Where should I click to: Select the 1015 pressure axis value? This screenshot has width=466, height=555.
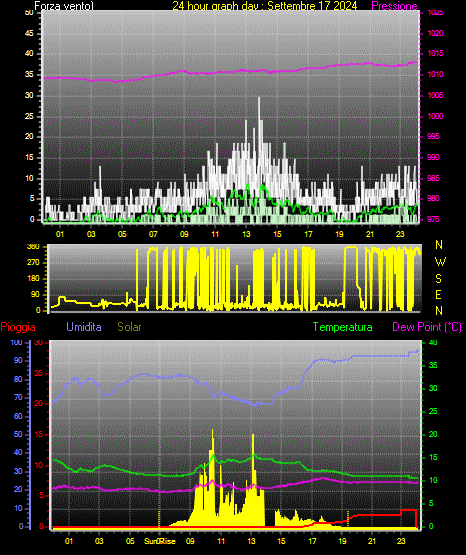click(x=435, y=53)
